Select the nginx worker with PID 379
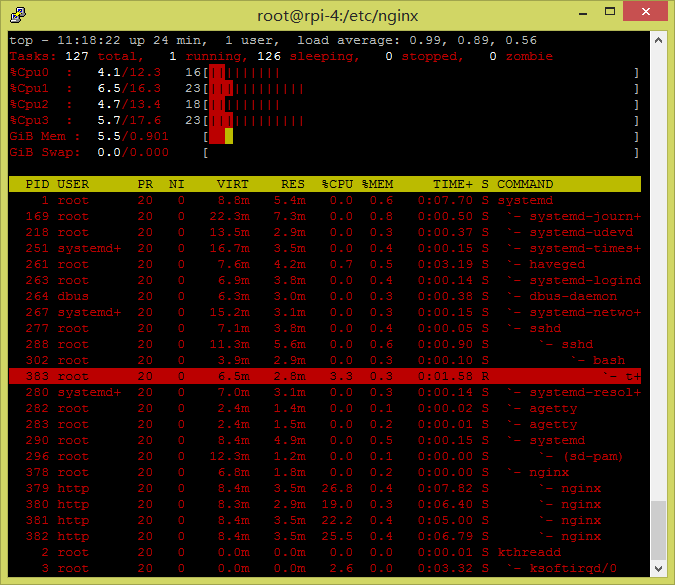The image size is (675, 585). coord(325,488)
